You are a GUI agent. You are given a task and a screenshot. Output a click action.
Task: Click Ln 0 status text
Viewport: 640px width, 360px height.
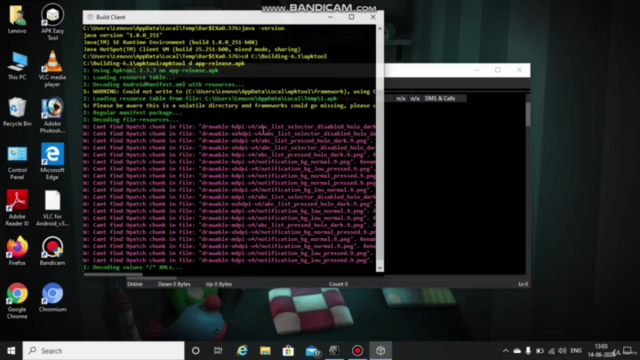pos(523,284)
